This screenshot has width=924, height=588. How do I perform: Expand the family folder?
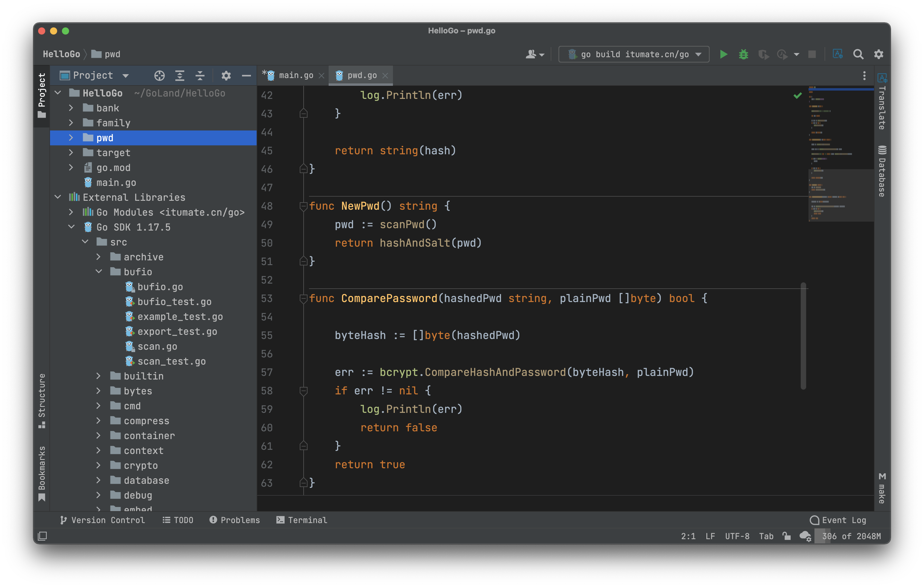[x=71, y=123]
